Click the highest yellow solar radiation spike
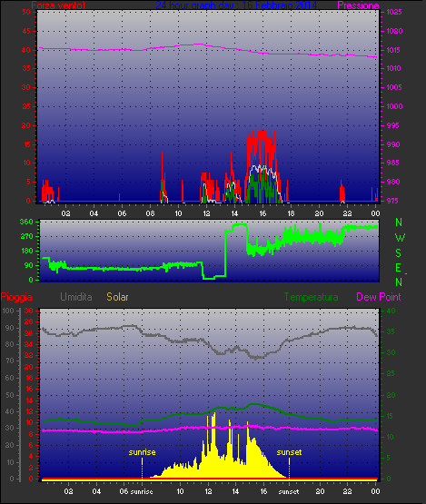426x504 pixels. pyautogui.click(x=214, y=415)
